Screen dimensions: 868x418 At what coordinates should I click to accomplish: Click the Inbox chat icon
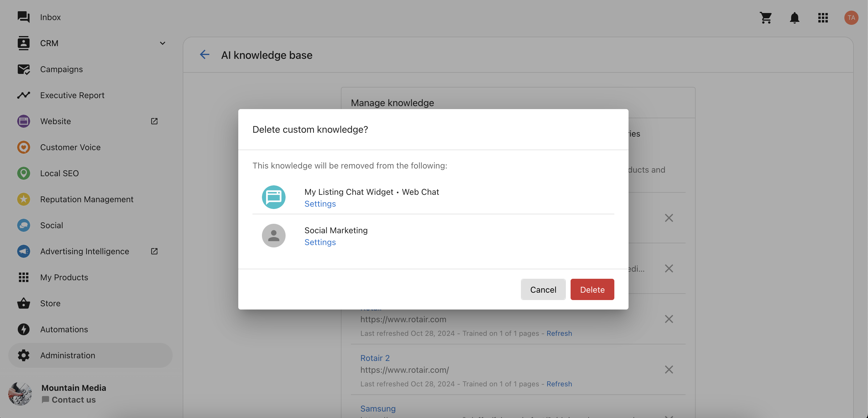click(x=24, y=17)
